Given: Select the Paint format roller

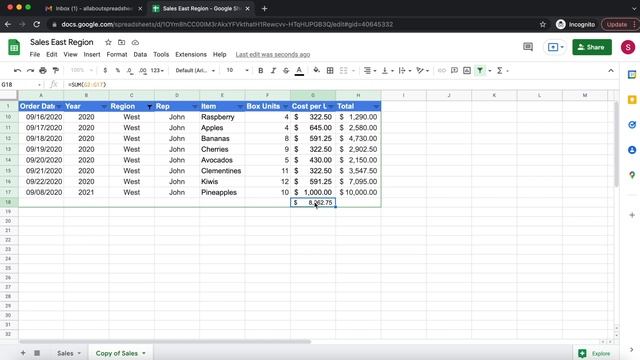Looking at the screenshot, I should [56, 71].
